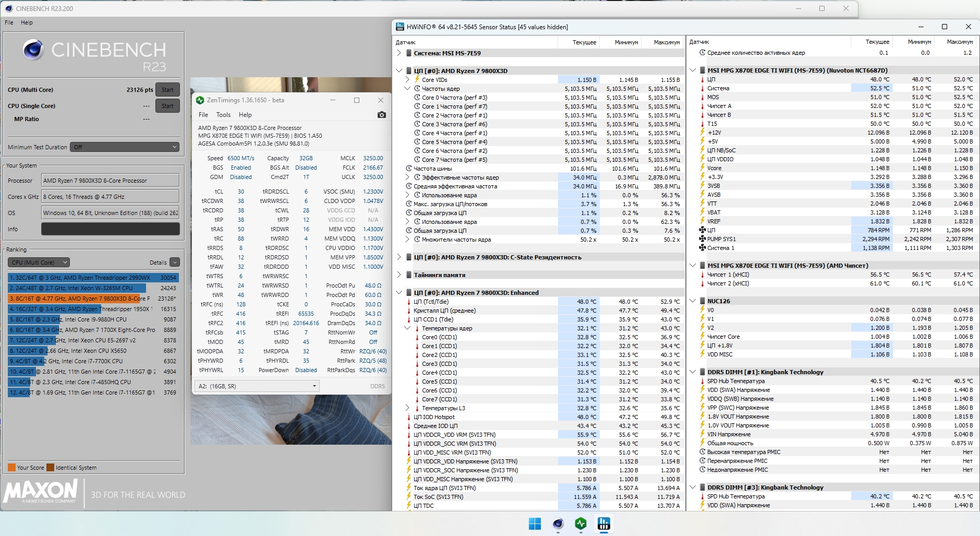Click the Your Score orange legend swatch
Screen dimensions: 980x536
pyautogui.click(x=11, y=468)
